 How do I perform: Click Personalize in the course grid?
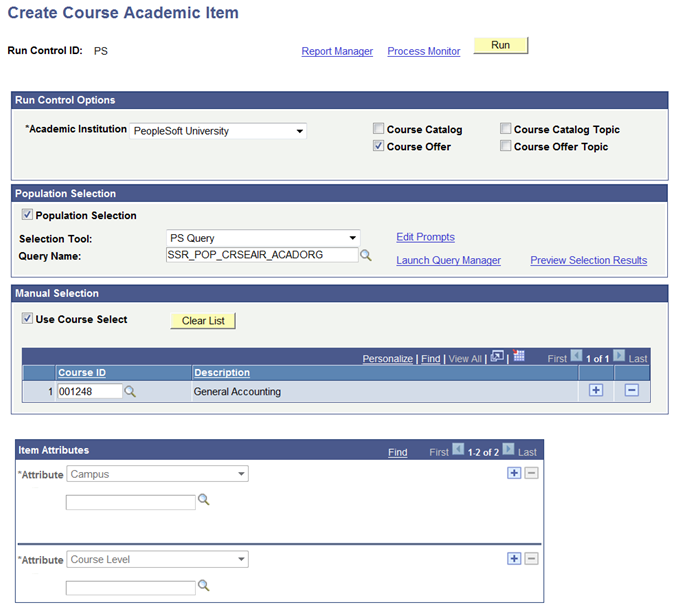388,358
